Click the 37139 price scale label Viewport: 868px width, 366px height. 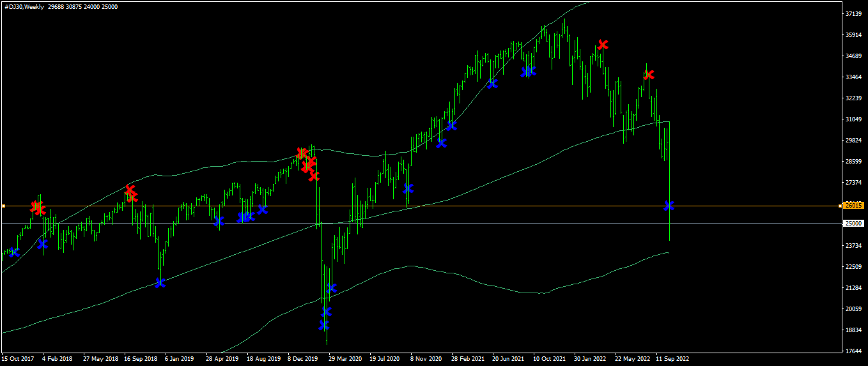point(853,13)
